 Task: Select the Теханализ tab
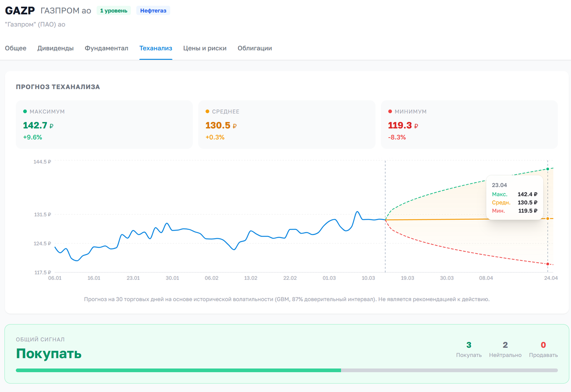[156, 48]
